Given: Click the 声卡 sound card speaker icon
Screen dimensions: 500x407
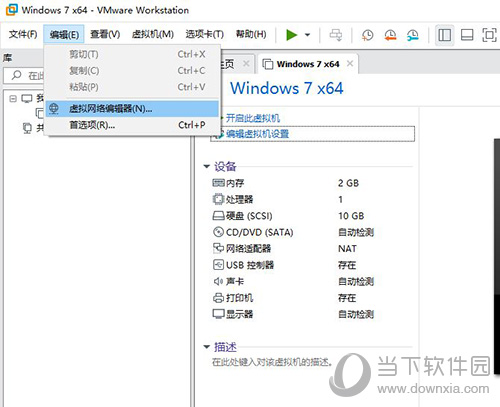Looking at the screenshot, I should (x=218, y=281).
